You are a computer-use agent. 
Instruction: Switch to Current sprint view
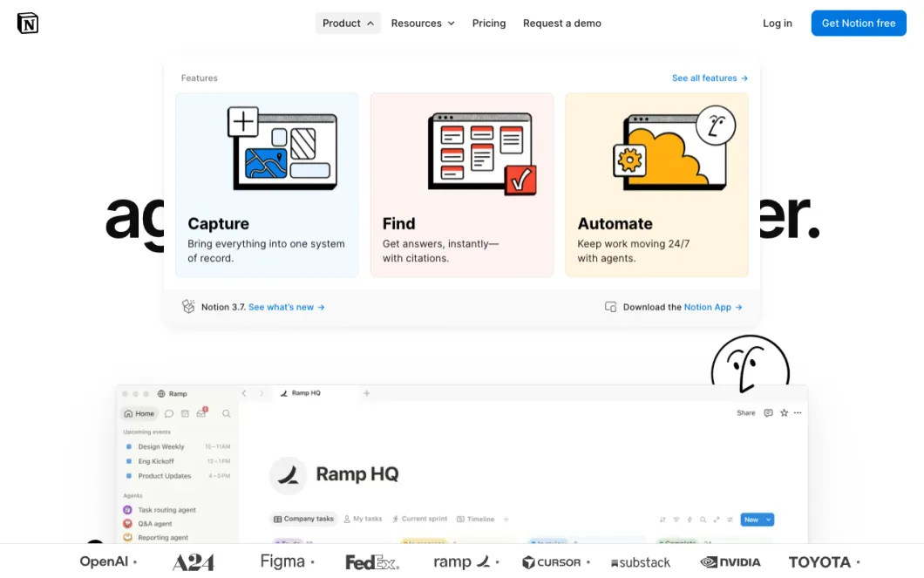click(419, 519)
